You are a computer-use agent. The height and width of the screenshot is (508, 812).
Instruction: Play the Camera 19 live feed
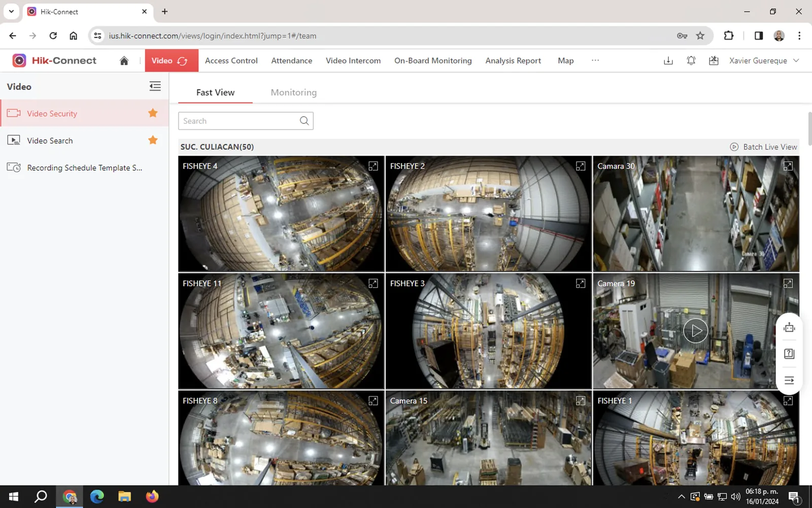click(x=695, y=331)
